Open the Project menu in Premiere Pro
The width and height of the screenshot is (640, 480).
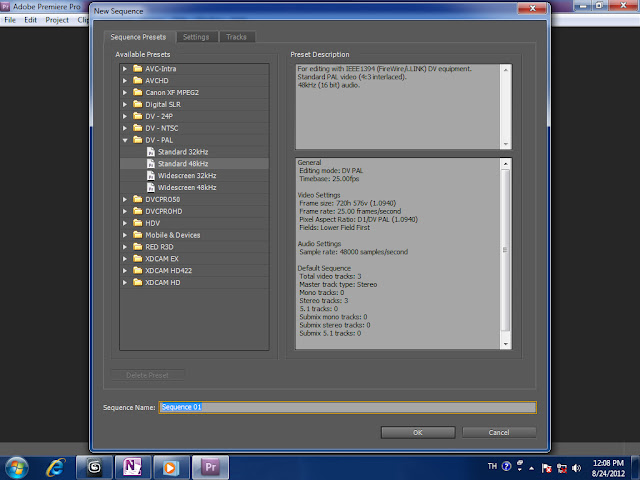[57, 20]
